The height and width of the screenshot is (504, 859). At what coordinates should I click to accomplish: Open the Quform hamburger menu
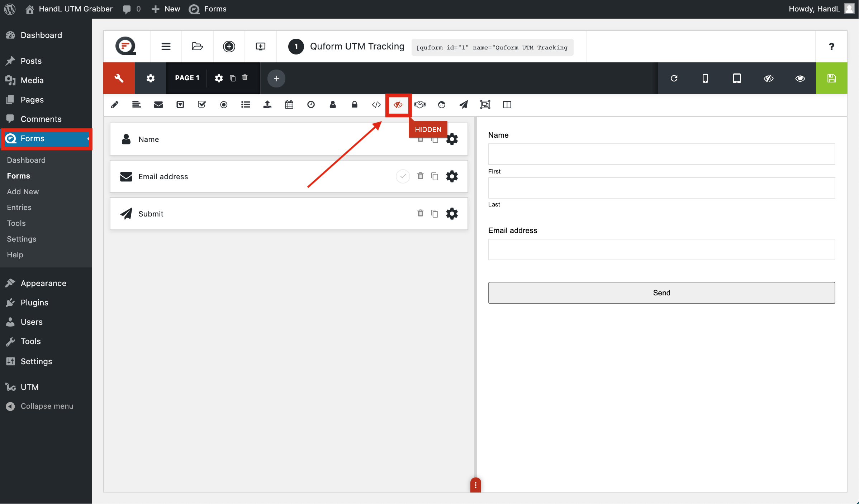tap(166, 47)
